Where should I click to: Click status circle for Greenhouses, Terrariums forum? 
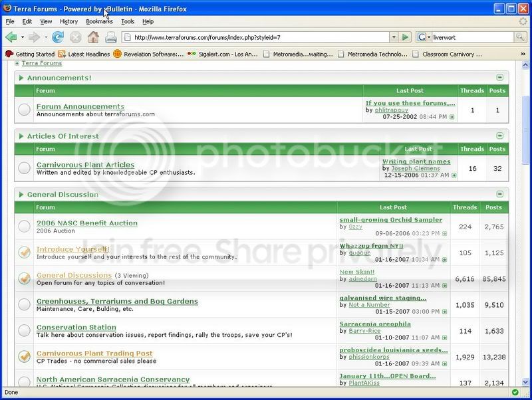click(24, 304)
